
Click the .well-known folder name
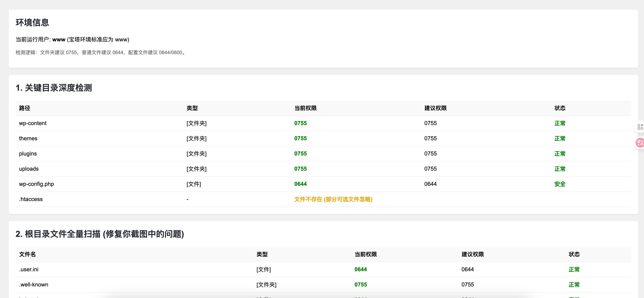pos(33,285)
